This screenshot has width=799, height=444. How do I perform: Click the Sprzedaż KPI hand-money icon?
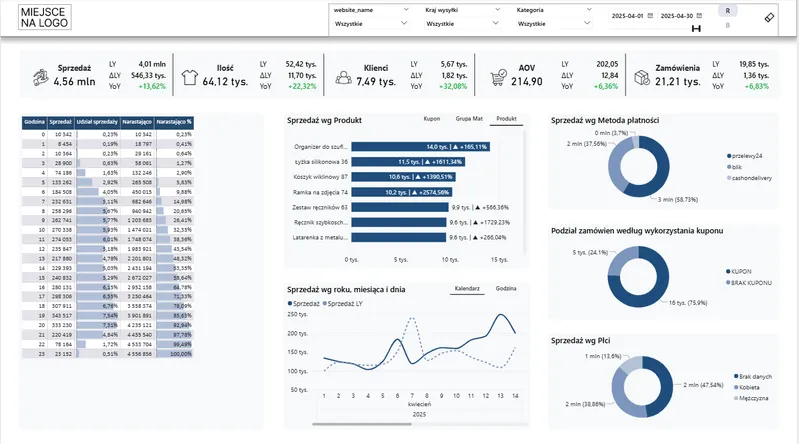tap(41, 77)
